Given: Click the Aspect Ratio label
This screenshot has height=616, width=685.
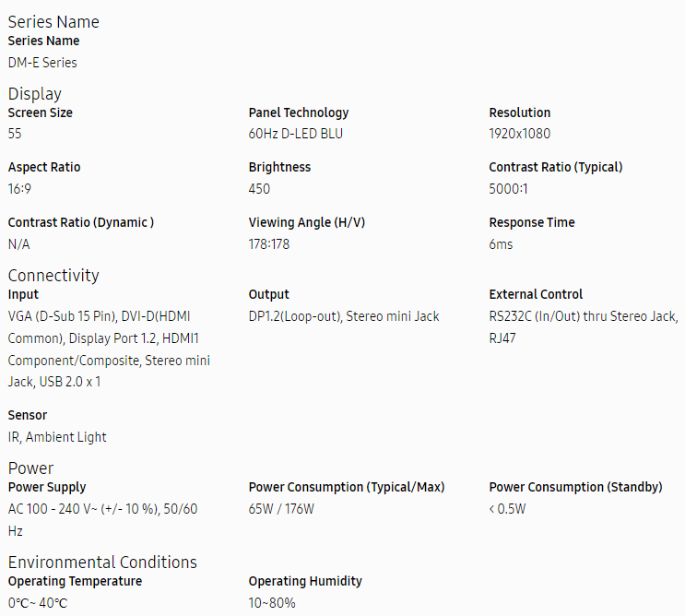Looking at the screenshot, I should [44, 167].
